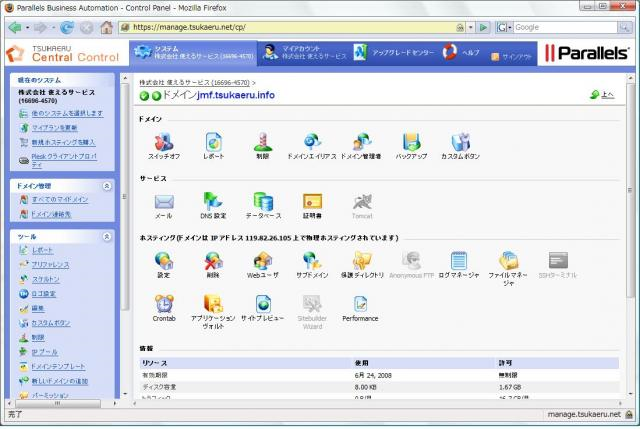Click ドメインテンプレート sidebar link
This screenshot has width=640, height=429.
[x=58, y=367]
